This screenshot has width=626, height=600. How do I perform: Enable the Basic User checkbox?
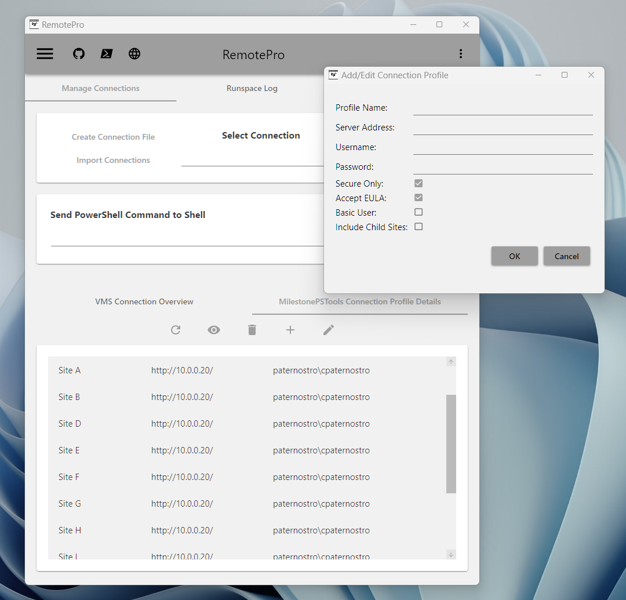[x=418, y=212]
